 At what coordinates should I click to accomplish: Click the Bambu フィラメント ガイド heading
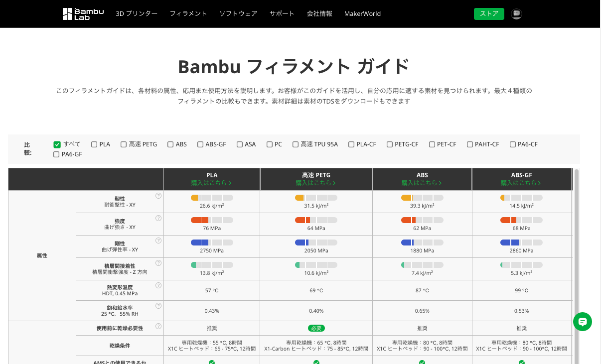point(294,66)
